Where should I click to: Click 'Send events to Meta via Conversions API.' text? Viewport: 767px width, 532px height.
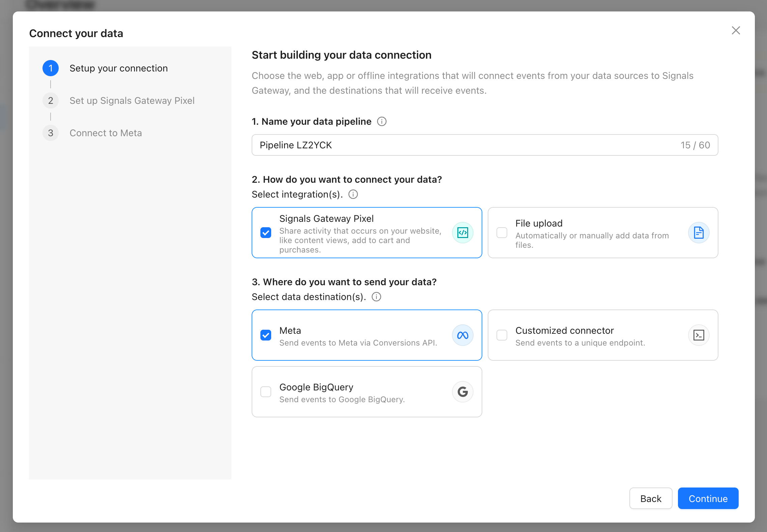358,343
